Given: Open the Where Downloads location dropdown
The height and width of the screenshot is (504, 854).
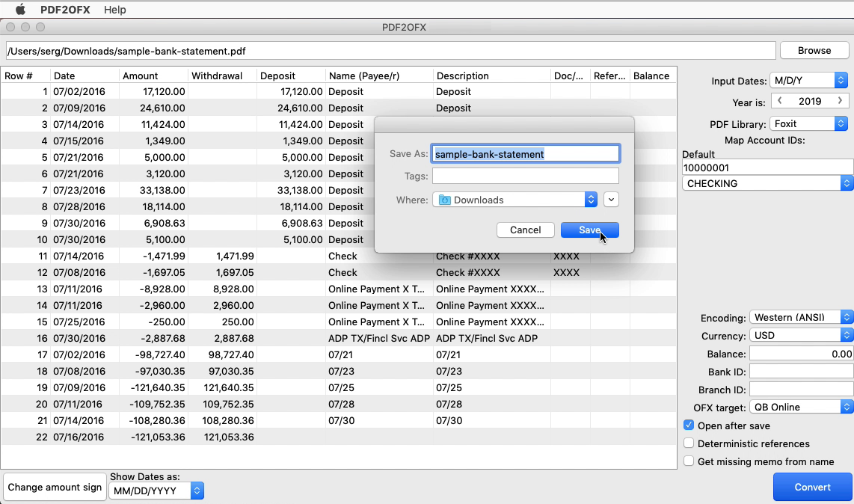Looking at the screenshot, I should 514,200.
